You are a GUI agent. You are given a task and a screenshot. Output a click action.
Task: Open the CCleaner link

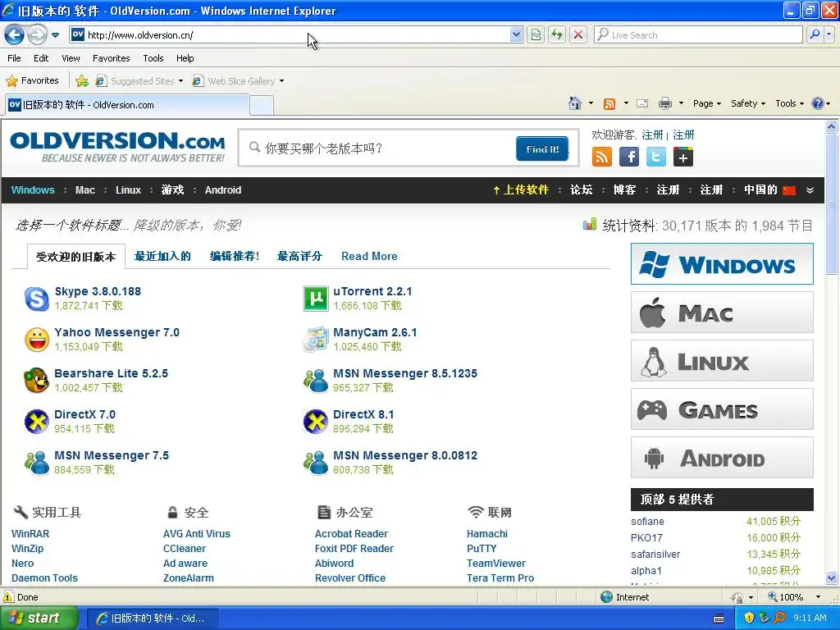coord(185,549)
